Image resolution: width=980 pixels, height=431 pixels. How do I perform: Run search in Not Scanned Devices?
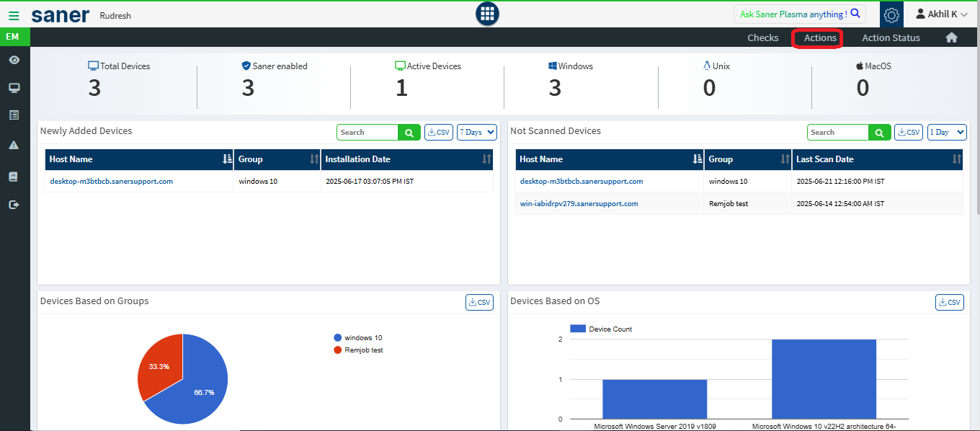click(x=879, y=133)
